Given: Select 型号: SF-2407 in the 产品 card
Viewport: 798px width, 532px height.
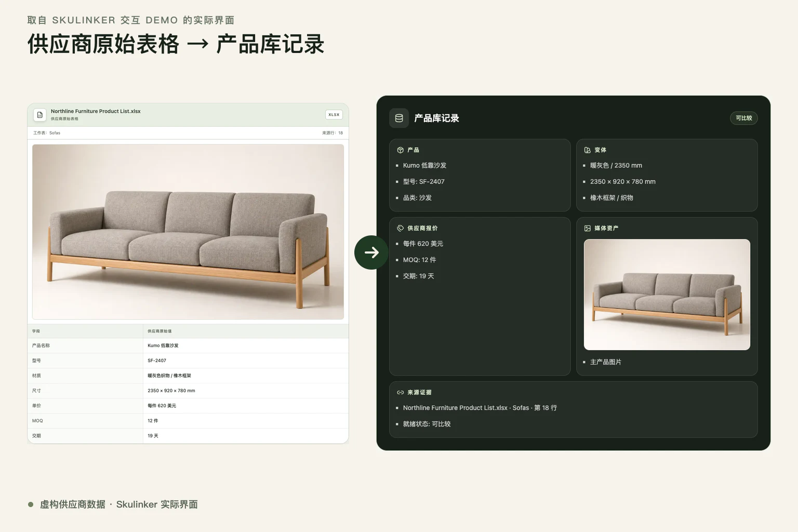Looking at the screenshot, I should point(424,182).
